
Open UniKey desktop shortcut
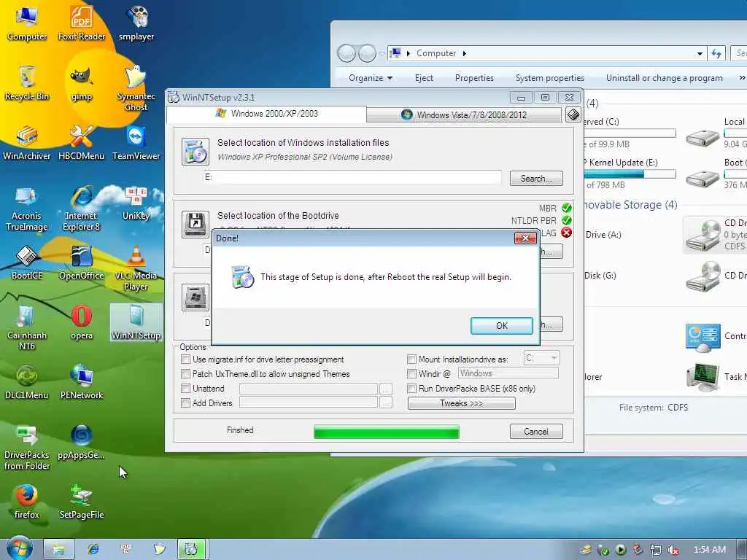coord(136,203)
